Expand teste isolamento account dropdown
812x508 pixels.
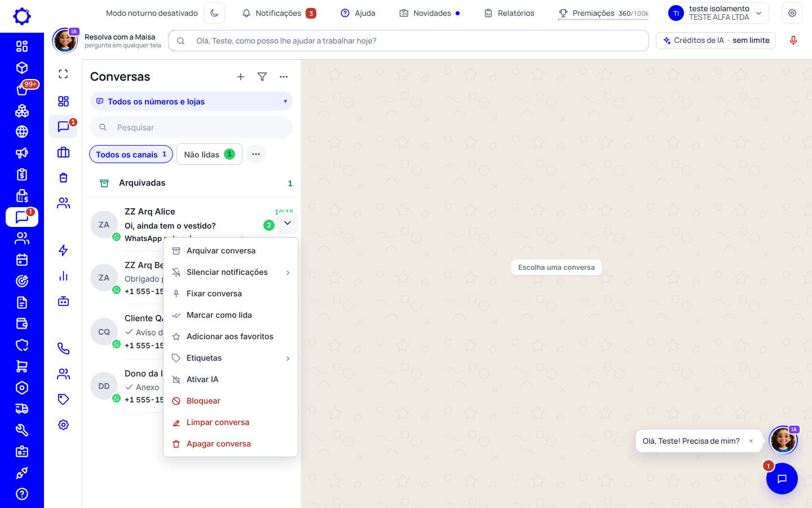pyautogui.click(x=717, y=13)
